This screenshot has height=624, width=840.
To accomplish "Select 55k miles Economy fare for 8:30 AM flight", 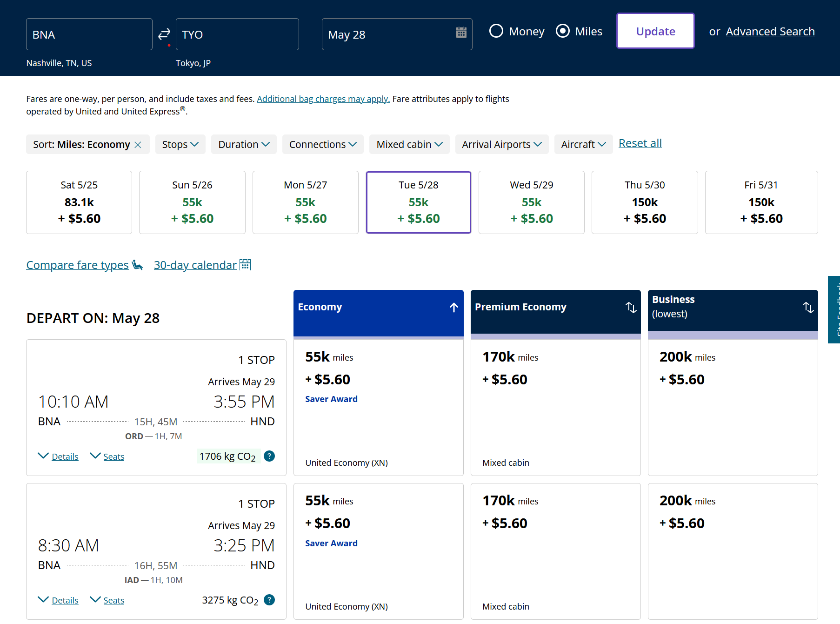I will [379, 551].
